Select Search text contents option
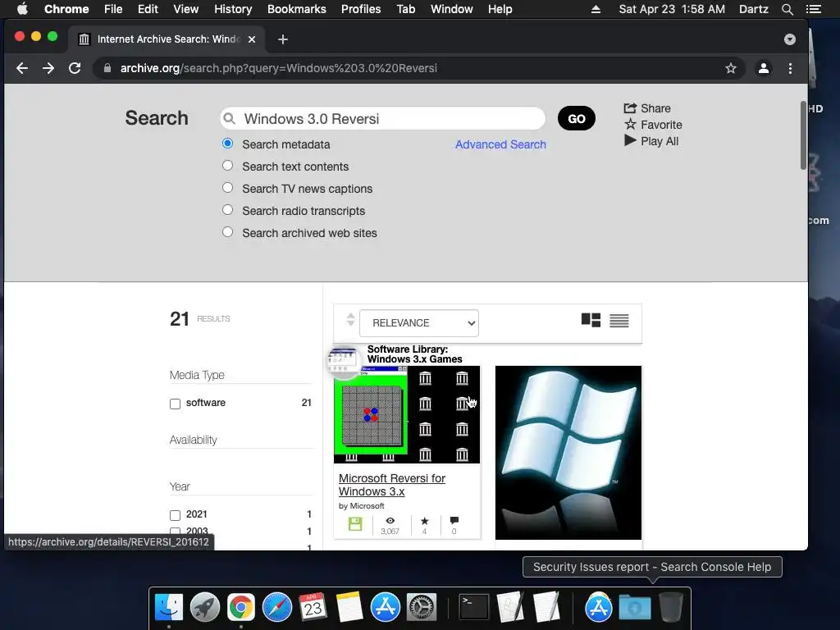Viewport: 840px width, 630px height. point(228,166)
